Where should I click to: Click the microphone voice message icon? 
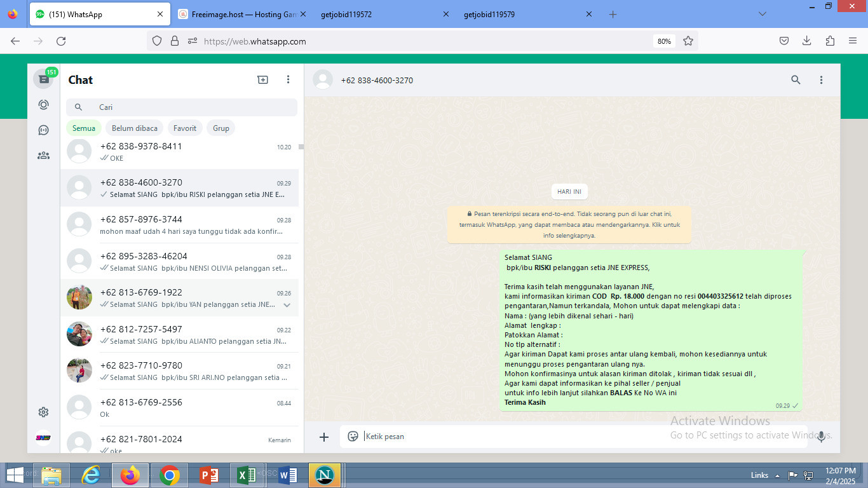pyautogui.click(x=821, y=437)
